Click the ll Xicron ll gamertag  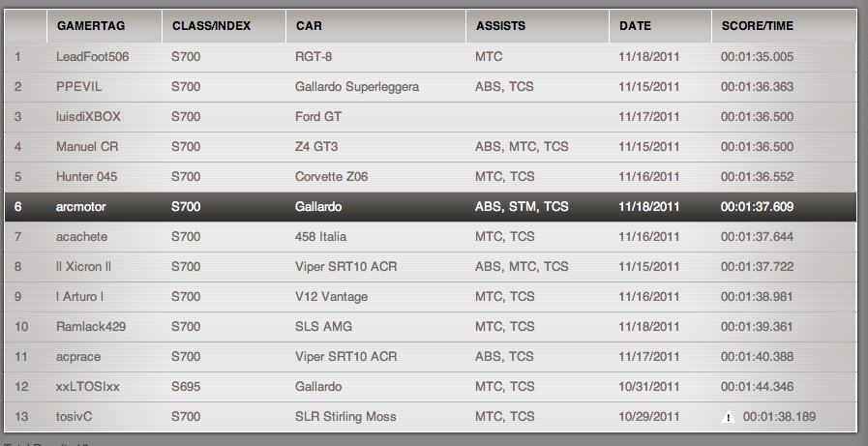84,267
